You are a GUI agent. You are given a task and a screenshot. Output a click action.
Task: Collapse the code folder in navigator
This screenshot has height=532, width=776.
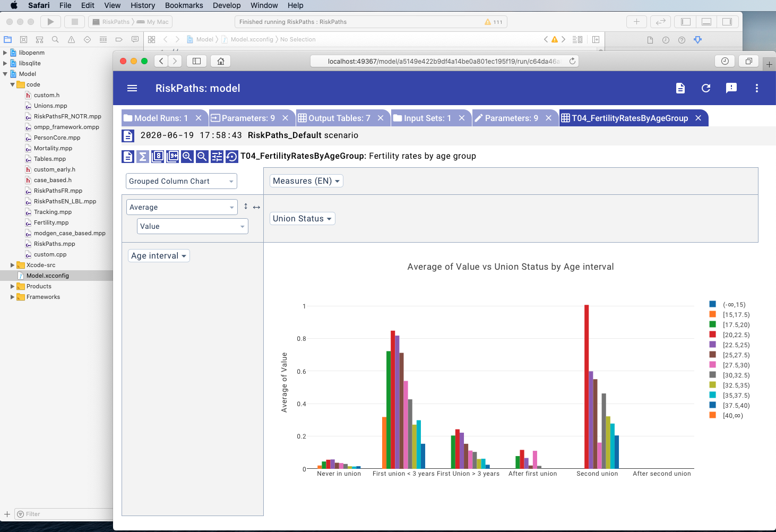point(12,84)
